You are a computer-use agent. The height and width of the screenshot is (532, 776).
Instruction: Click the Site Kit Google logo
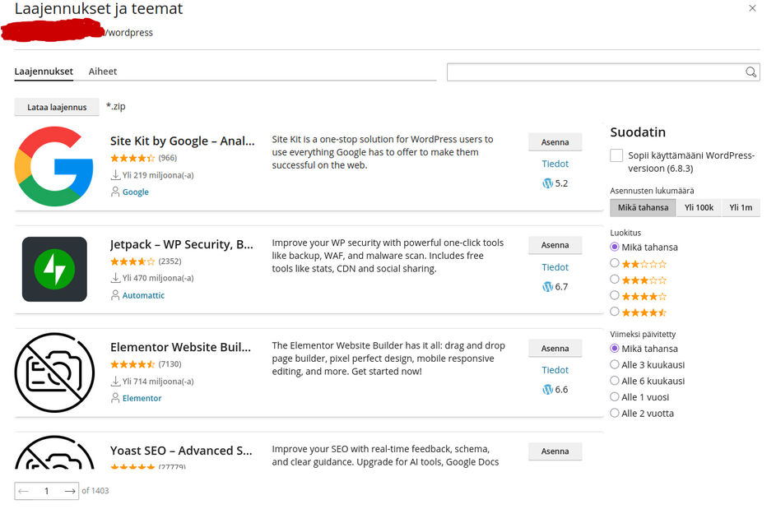(54, 166)
